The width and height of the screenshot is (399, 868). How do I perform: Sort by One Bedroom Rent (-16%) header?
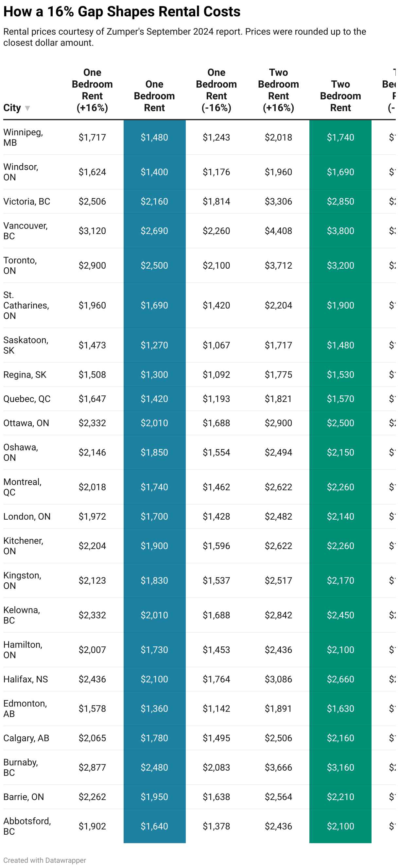click(216, 90)
